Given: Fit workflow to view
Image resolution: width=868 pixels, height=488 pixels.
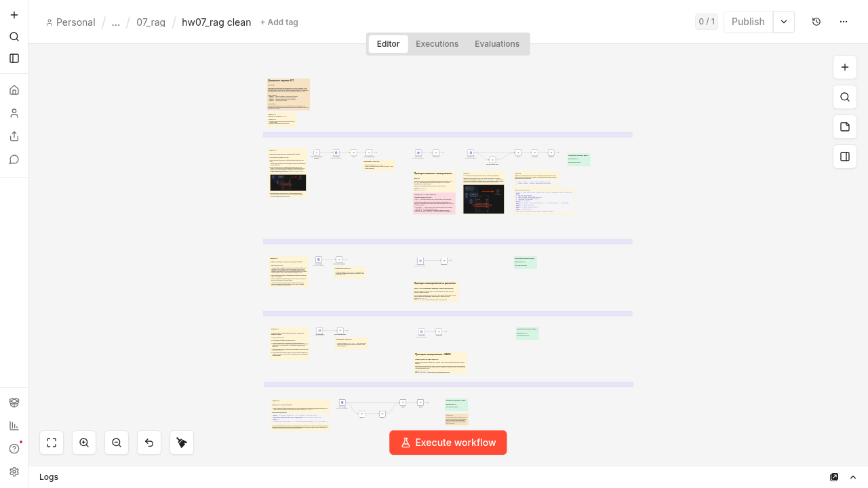Looking at the screenshot, I should (x=52, y=443).
